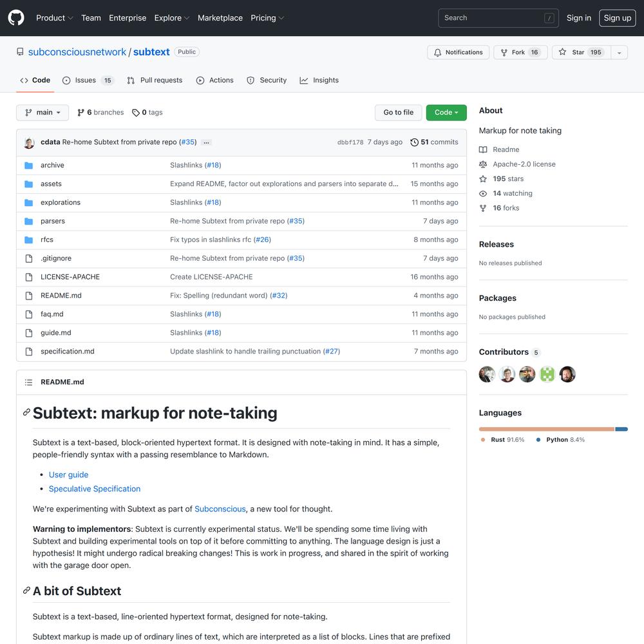Click the history clock icon beside 51 commits
Screen dimensions: 644x644
(414, 142)
